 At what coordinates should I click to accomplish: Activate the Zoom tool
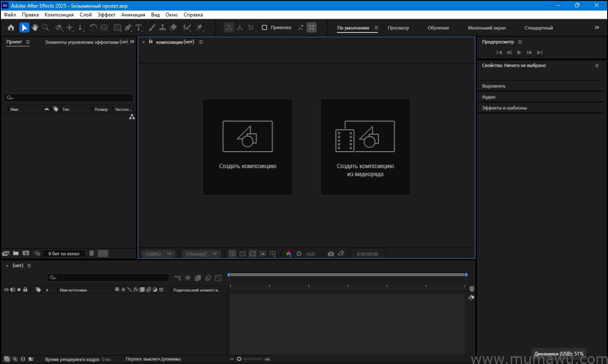click(x=45, y=27)
